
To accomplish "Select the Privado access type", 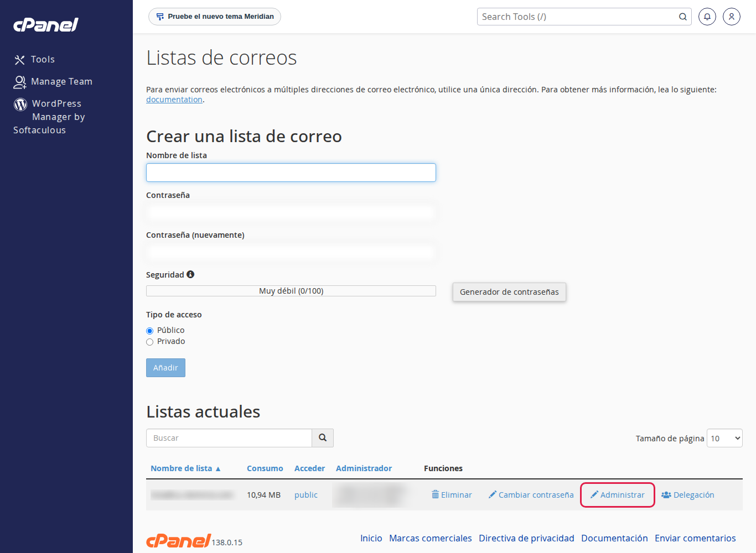I will (149, 342).
